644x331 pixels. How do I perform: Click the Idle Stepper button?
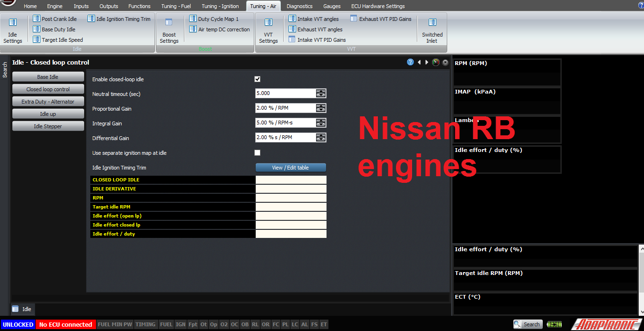click(x=48, y=126)
